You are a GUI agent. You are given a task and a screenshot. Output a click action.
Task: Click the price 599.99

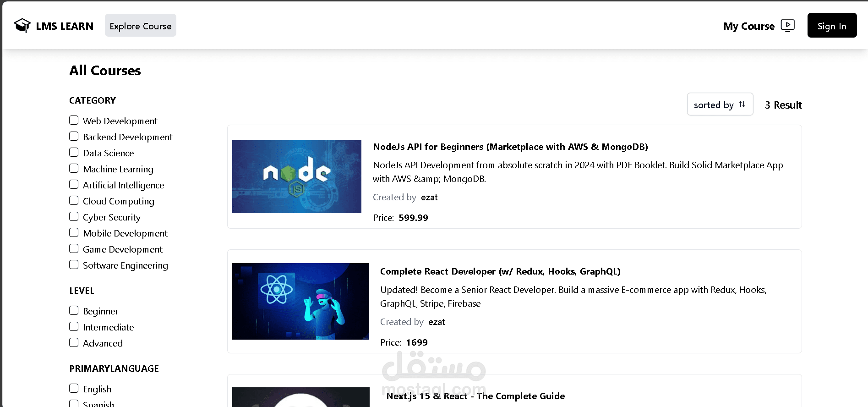point(413,218)
